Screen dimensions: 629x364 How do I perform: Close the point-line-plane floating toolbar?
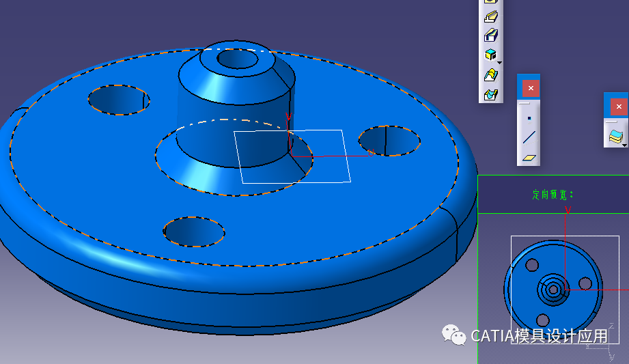tap(530, 88)
